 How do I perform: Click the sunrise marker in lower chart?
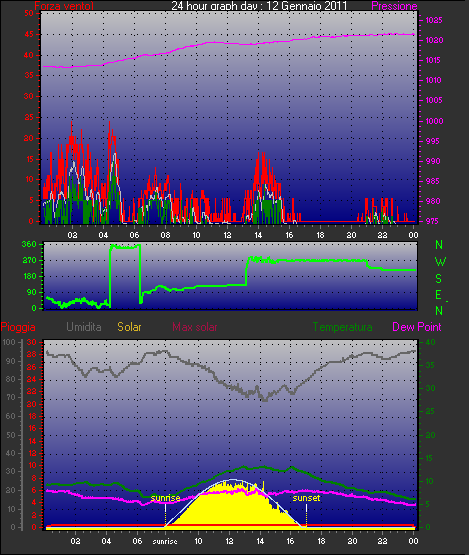pos(165,498)
